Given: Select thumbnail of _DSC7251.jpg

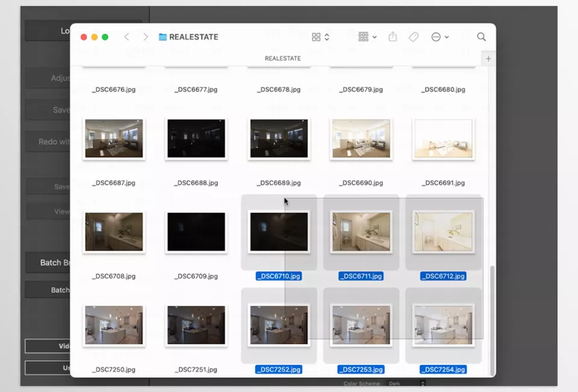Looking at the screenshot, I should 196,325.
